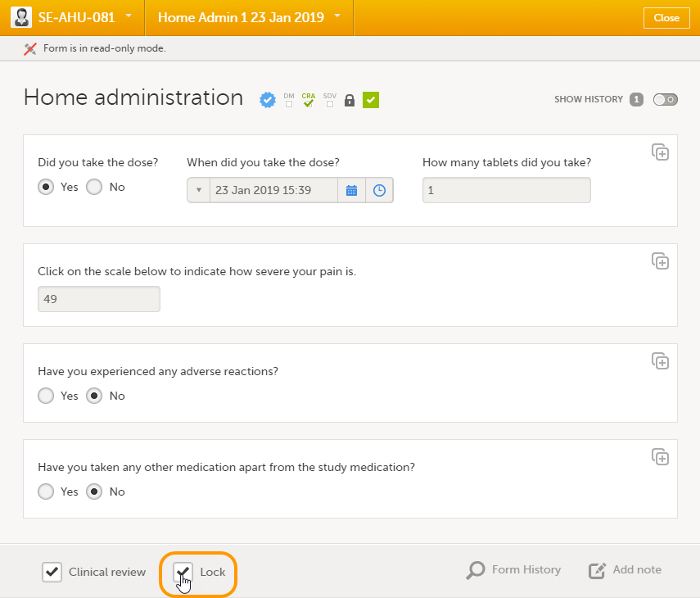Click the copy icon in the adverse reactions section
Image resolution: width=700 pixels, height=598 pixels.
click(x=660, y=361)
